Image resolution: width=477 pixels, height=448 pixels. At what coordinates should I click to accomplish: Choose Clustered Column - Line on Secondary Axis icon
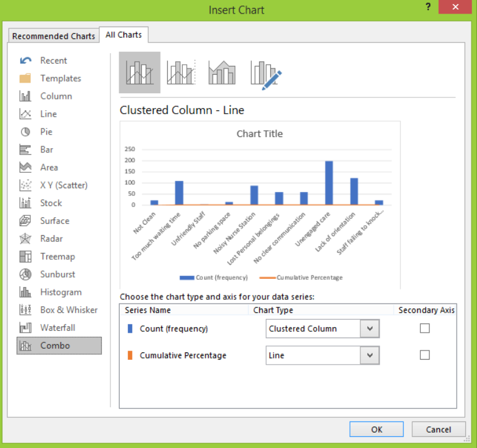click(181, 72)
